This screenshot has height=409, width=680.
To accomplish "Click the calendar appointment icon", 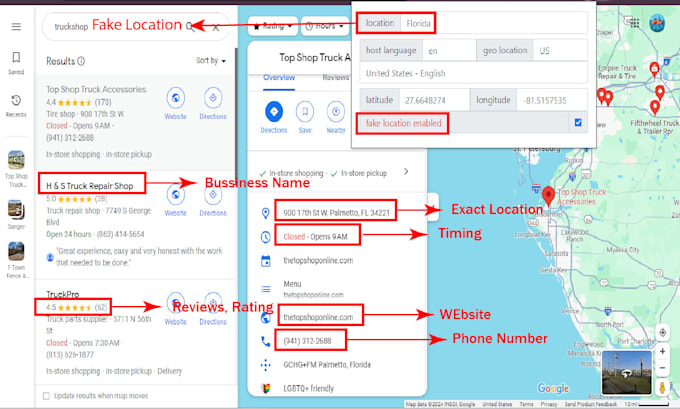I will click(265, 261).
